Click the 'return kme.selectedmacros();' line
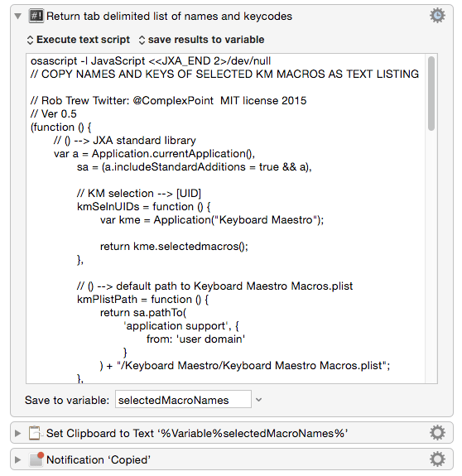This screenshot has height=476, width=462. point(174,246)
